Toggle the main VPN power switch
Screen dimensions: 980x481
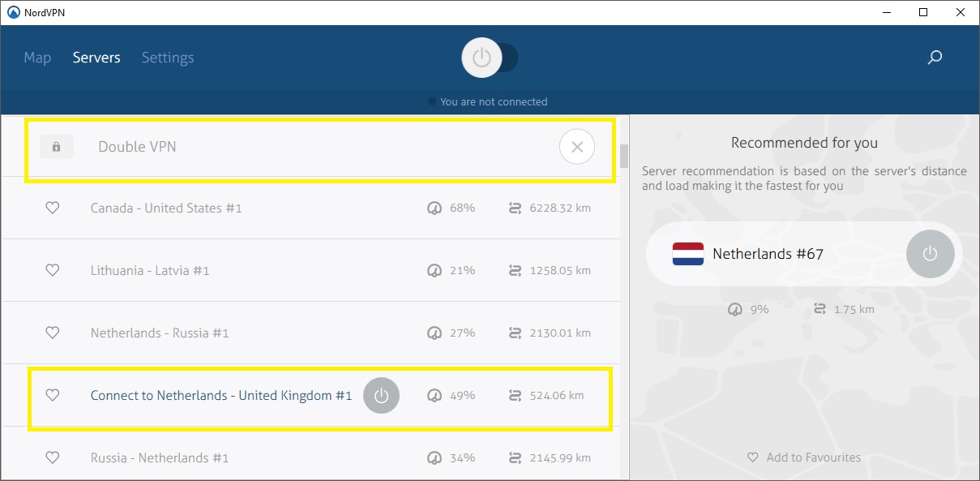point(490,58)
